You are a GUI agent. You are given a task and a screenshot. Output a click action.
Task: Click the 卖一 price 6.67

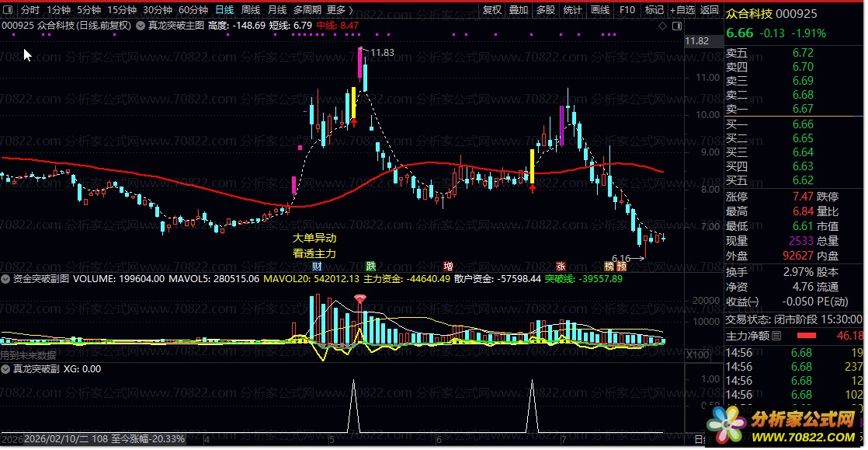pos(804,109)
